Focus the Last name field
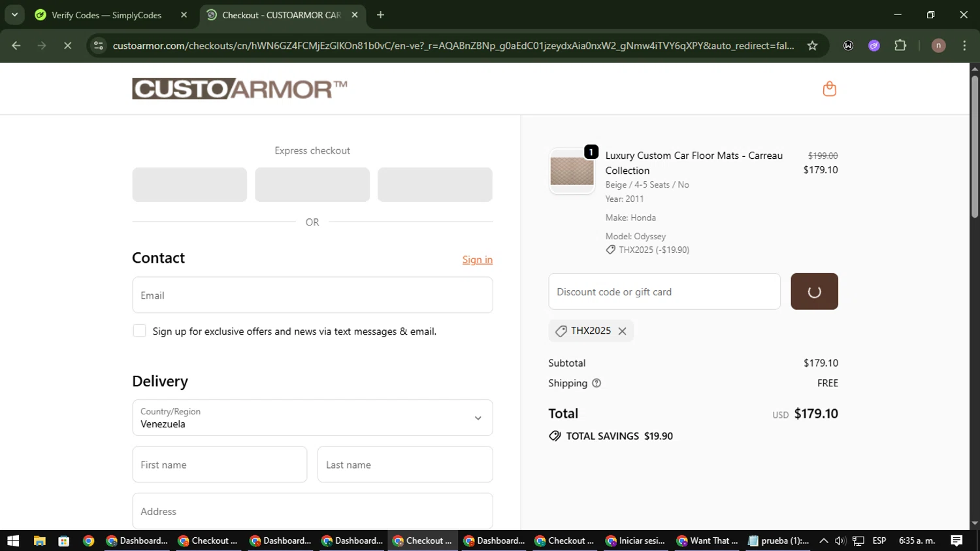 pos(405,465)
